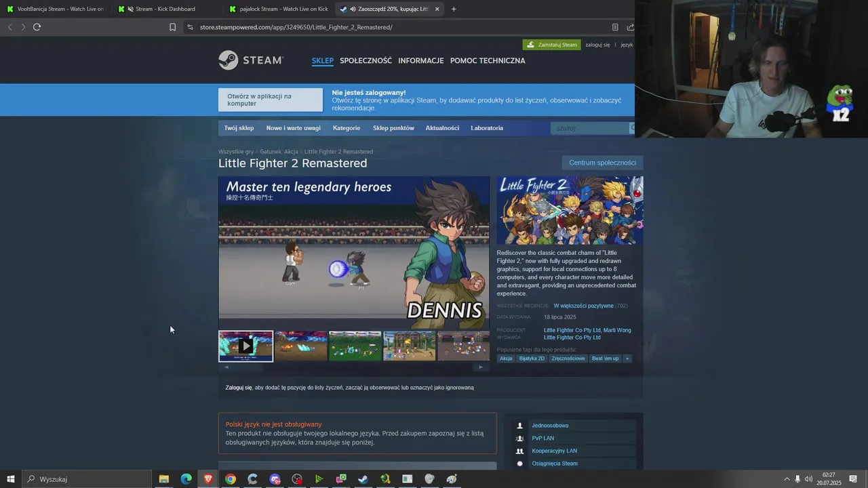Launch Microsoft Edge from the taskbar
Image resolution: width=868 pixels, height=488 pixels.
tap(186, 479)
